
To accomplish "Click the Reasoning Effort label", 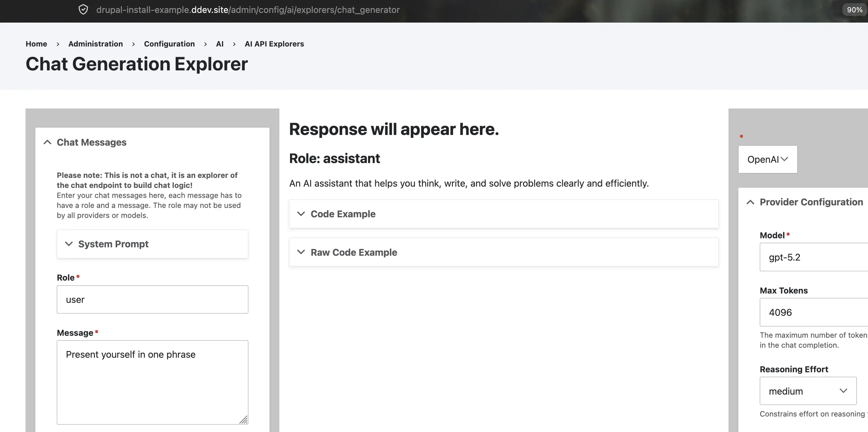I will pyautogui.click(x=794, y=369).
